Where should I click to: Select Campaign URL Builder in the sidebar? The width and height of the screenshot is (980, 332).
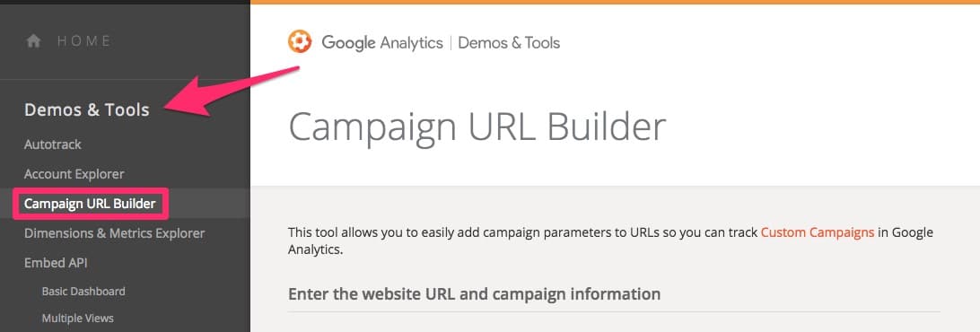(x=90, y=203)
